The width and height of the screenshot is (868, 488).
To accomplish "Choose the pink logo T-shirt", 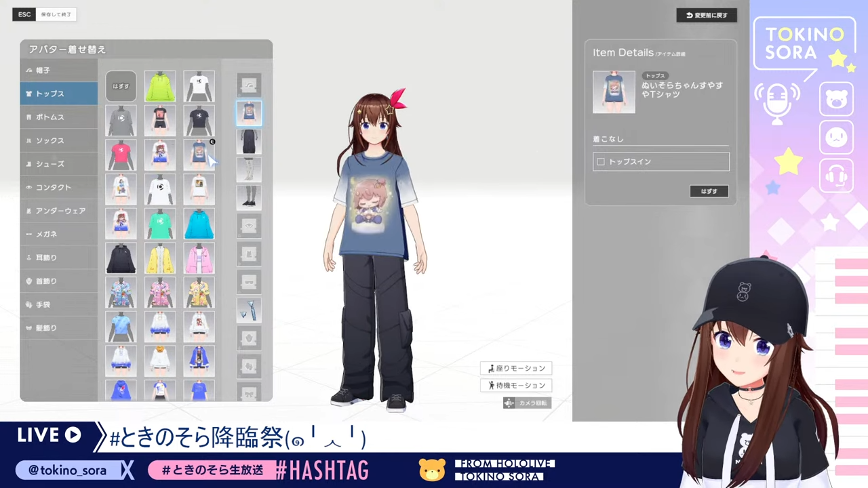I will coord(121,155).
